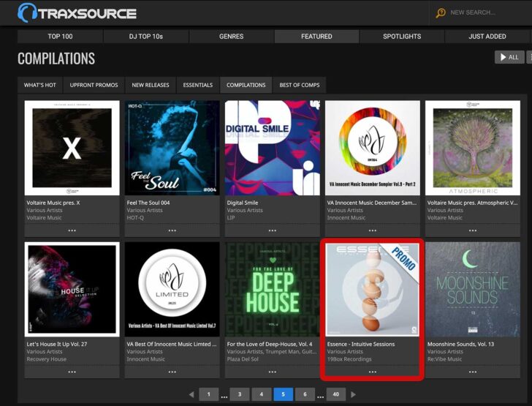Expand options under For the Love of Deep-House
This screenshot has height=406, width=532.
(272, 372)
